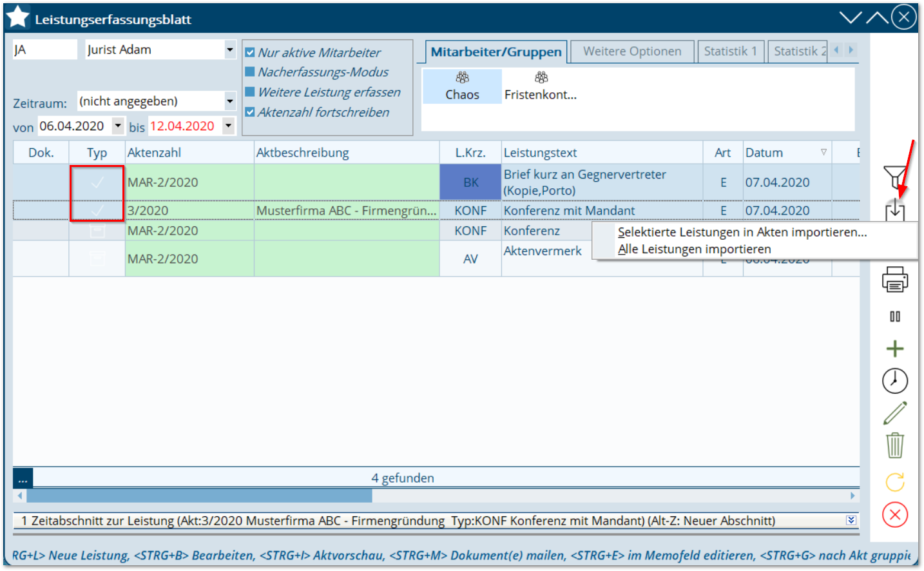Switch to Weitere Optionen tab
The height and width of the screenshot is (571, 924).
[x=632, y=52]
